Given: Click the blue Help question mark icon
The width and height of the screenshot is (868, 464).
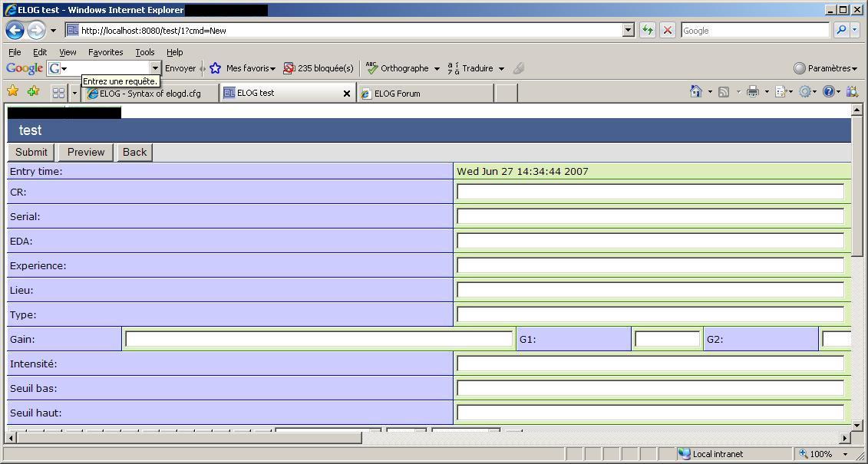Looking at the screenshot, I should pyautogui.click(x=829, y=92).
